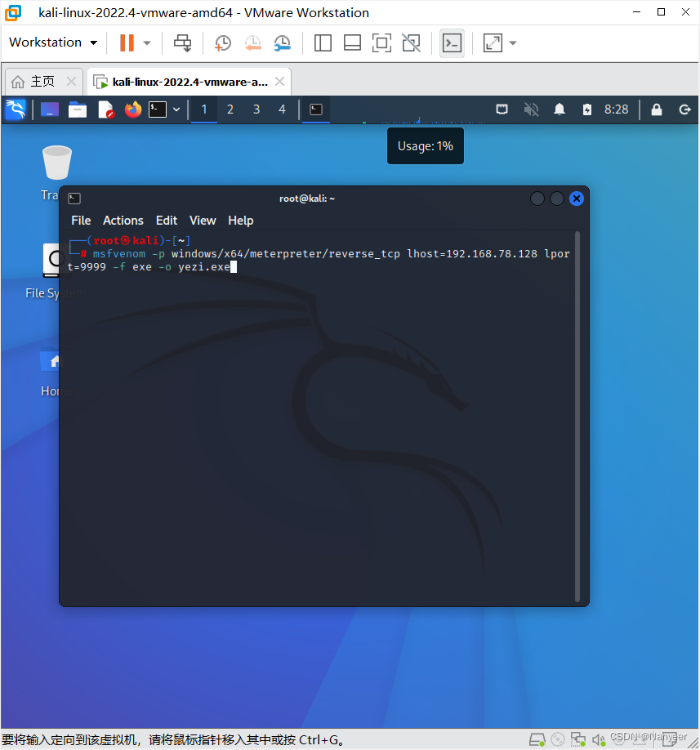This screenshot has width=700, height=750.
Task: Open the terminal Help menu
Action: click(240, 221)
